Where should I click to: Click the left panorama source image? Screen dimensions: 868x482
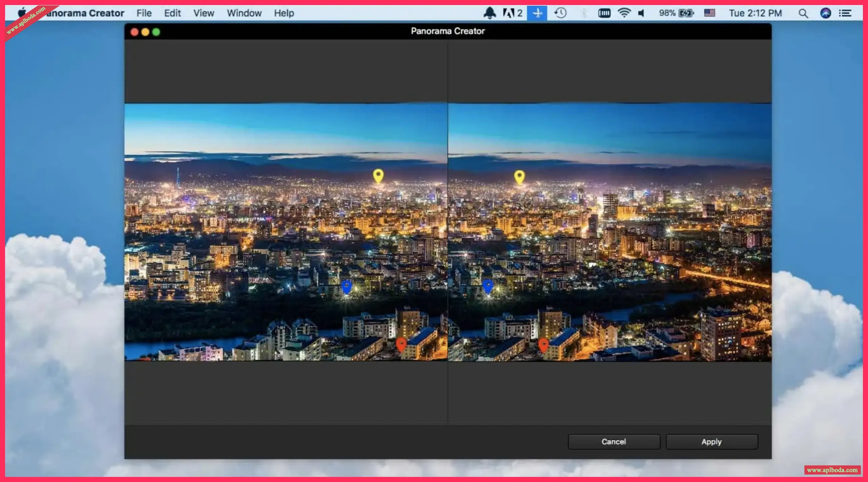click(x=286, y=232)
